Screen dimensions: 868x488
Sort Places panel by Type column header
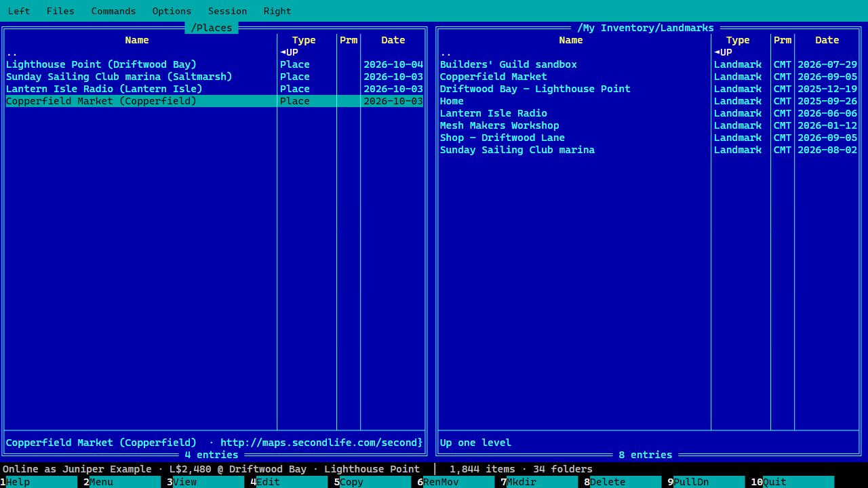point(304,40)
